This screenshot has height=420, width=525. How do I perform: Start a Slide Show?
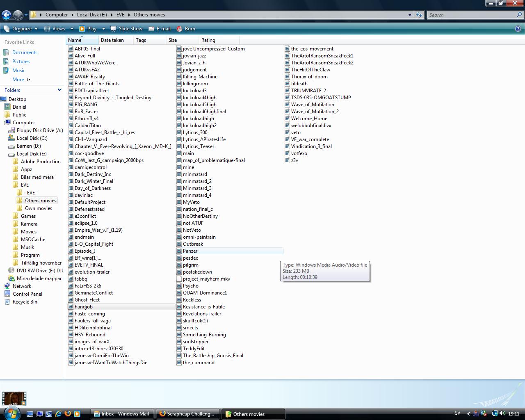126,29
